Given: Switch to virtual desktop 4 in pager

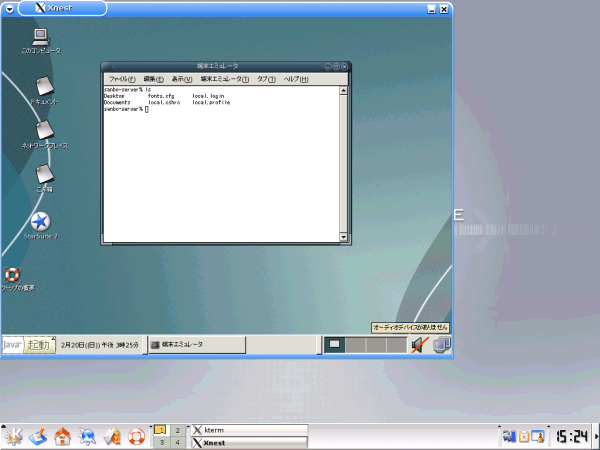Looking at the screenshot, I should click(177, 442).
